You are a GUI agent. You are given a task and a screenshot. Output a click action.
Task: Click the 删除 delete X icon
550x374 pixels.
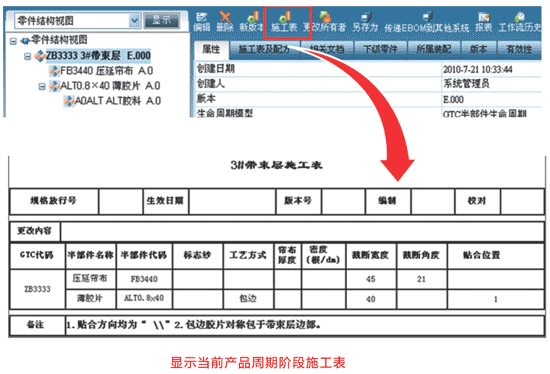click(x=225, y=22)
